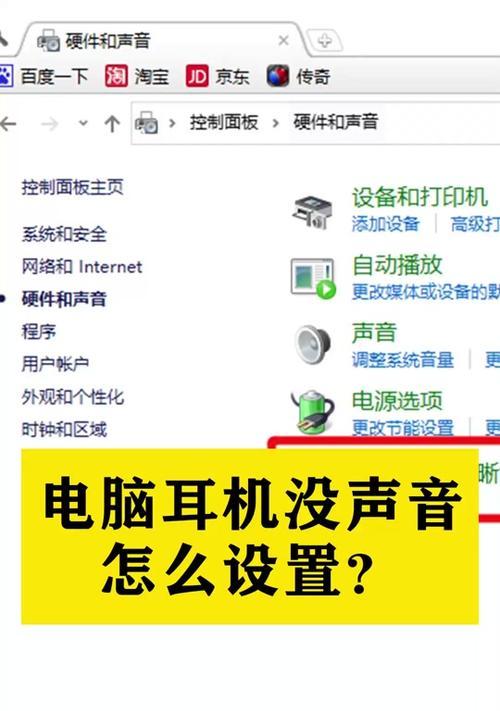Click 添加设备 link
Viewport: 500px width, 711px height.
[386, 224]
